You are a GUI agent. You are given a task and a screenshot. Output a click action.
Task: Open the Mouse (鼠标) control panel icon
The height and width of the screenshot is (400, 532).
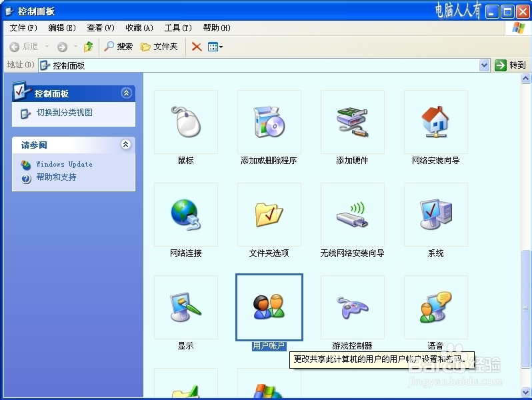[x=186, y=122]
